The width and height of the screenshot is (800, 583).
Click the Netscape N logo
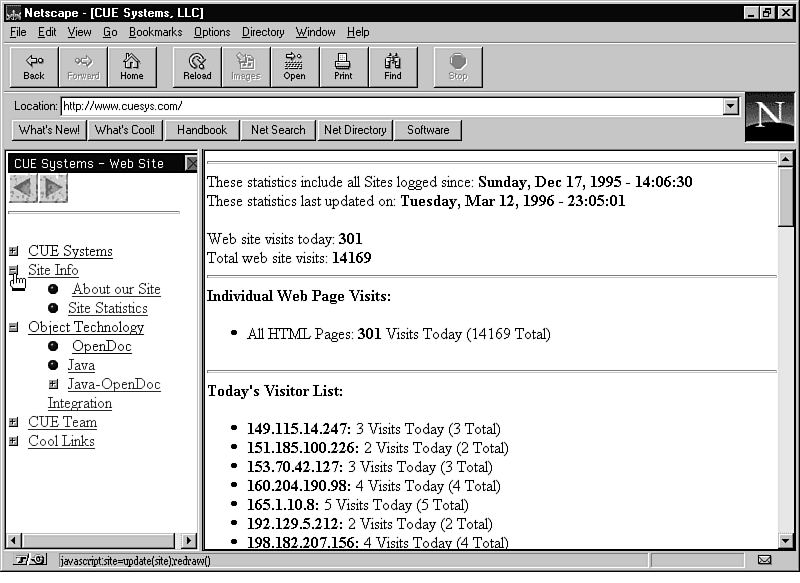769,117
